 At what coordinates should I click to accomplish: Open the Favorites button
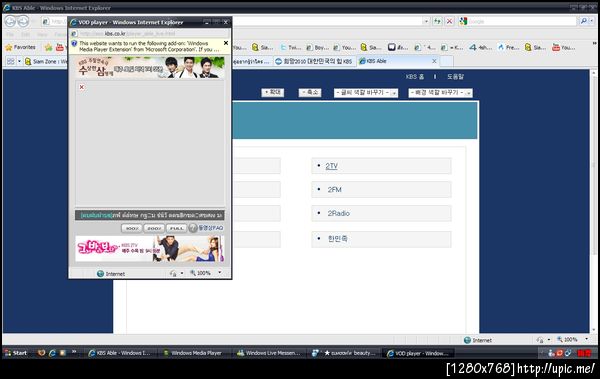coord(21,47)
